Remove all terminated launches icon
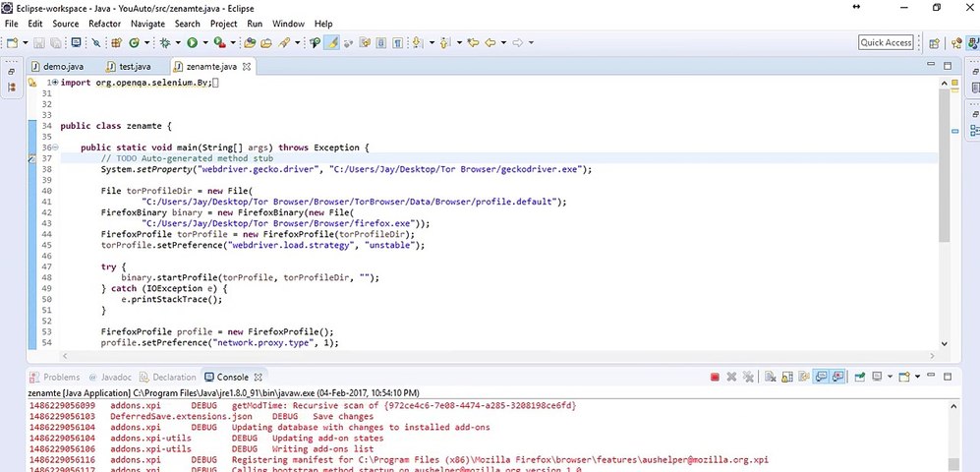 748,377
